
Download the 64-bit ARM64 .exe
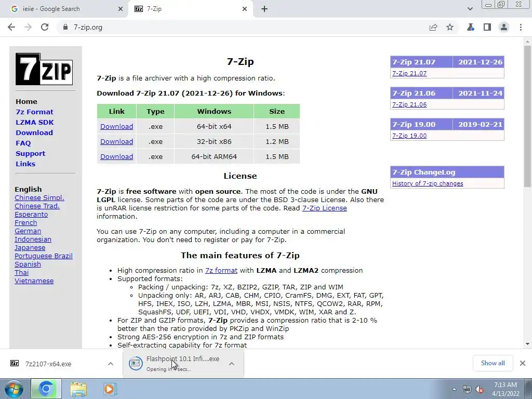point(116,156)
